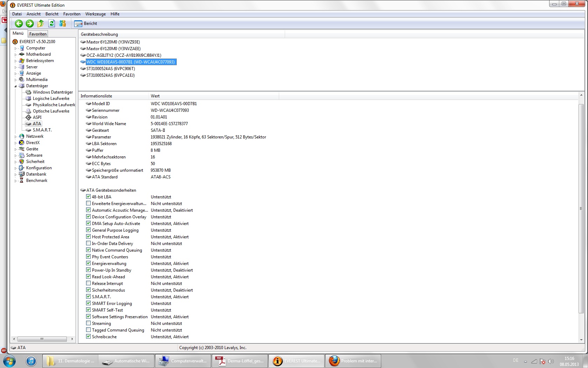Click the Informationsliste column header
Viewport: 588px width, 368px height.
(x=114, y=96)
